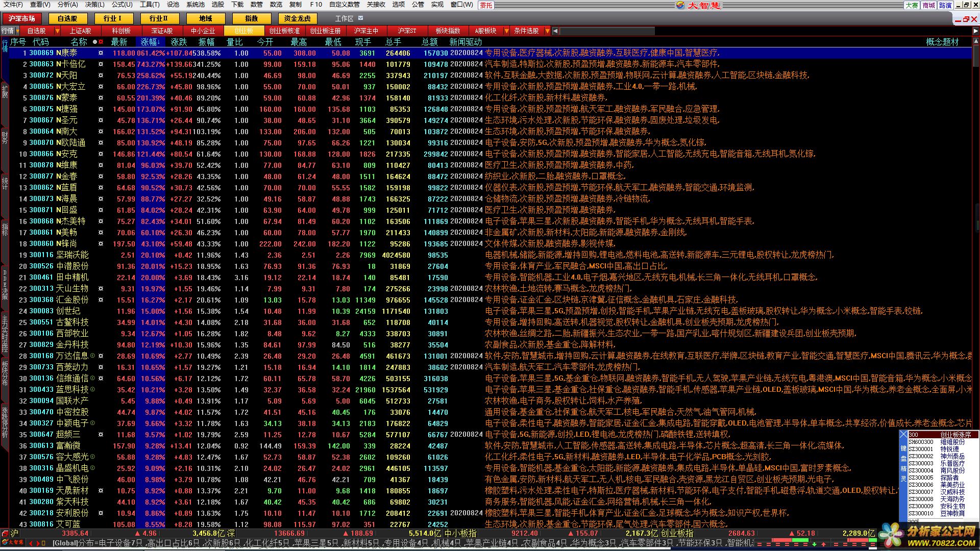The image size is (980, 551).
Task: Click the green circle marker beside 蓝思科技
Action: [92, 389]
